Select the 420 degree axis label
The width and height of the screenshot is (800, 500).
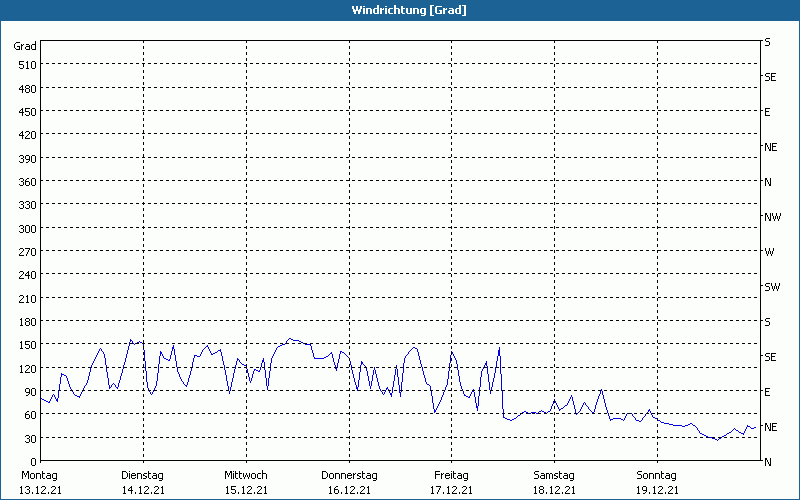27,135
